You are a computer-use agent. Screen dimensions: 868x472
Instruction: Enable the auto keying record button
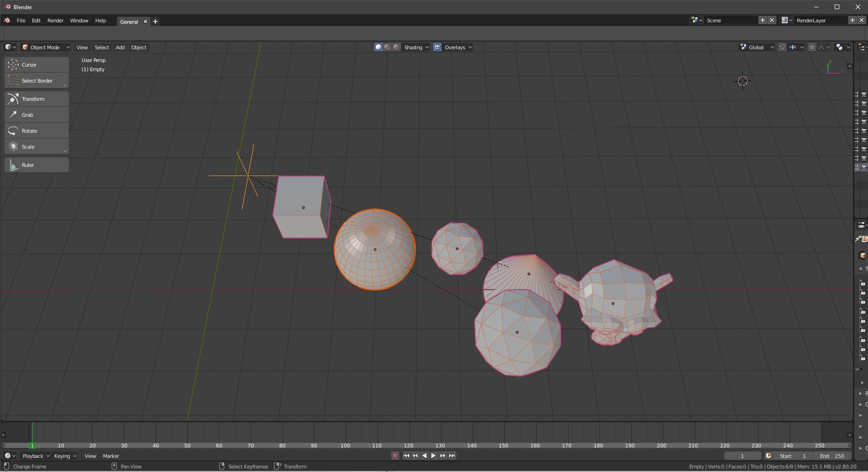pyautogui.click(x=395, y=456)
